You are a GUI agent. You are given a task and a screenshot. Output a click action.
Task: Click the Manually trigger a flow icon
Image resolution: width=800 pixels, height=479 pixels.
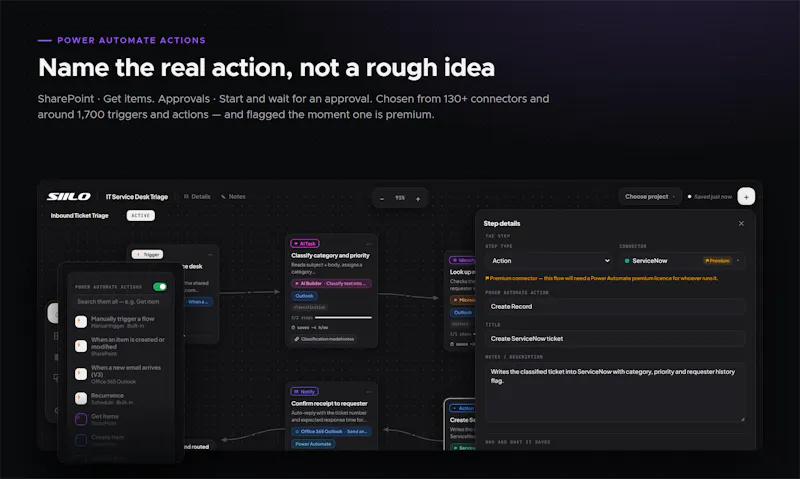tap(81, 321)
